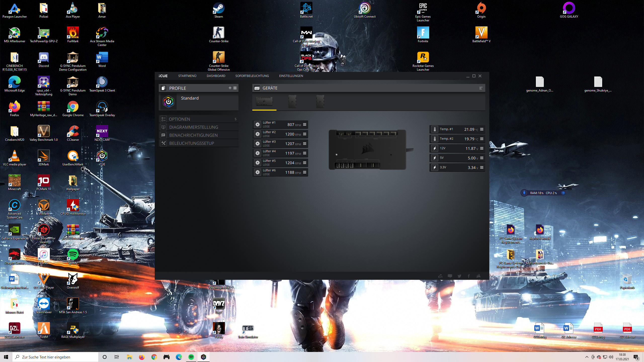Click the 3.3V lightning bolt icon
644x362 pixels.
coord(434,167)
